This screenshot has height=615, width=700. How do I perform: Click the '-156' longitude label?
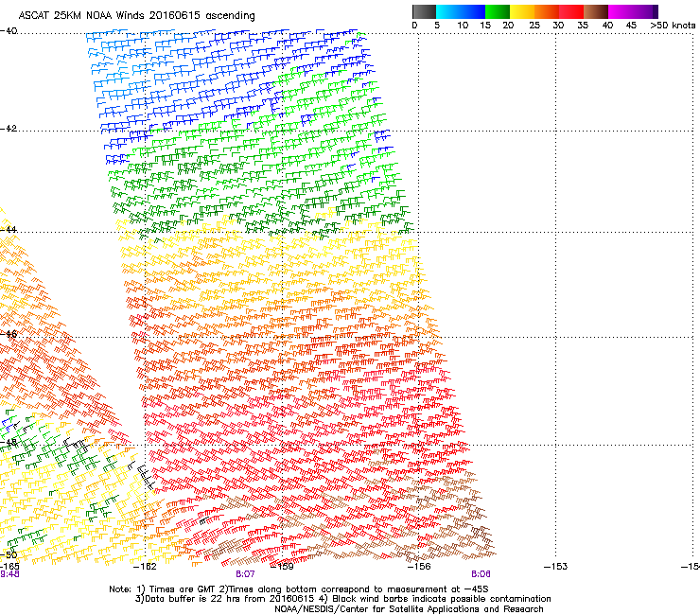(x=419, y=567)
